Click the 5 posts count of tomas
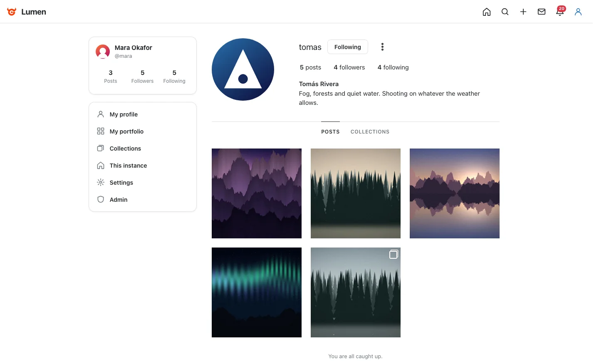This screenshot has height=364, width=599. pos(310,67)
